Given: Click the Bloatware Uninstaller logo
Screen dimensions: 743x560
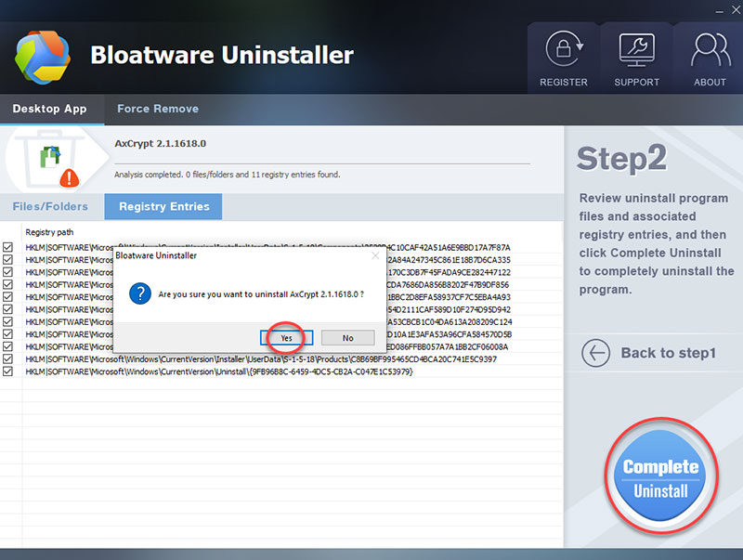Looking at the screenshot, I should point(43,57).
